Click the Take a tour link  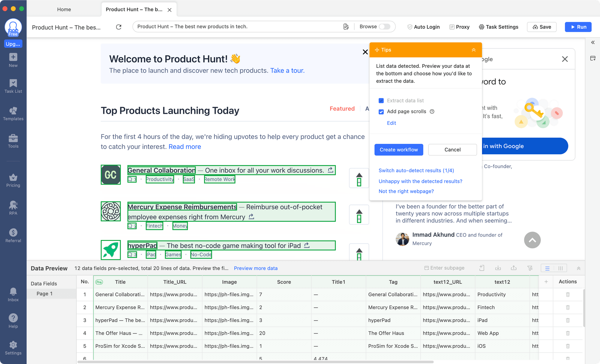click(287, 71)
